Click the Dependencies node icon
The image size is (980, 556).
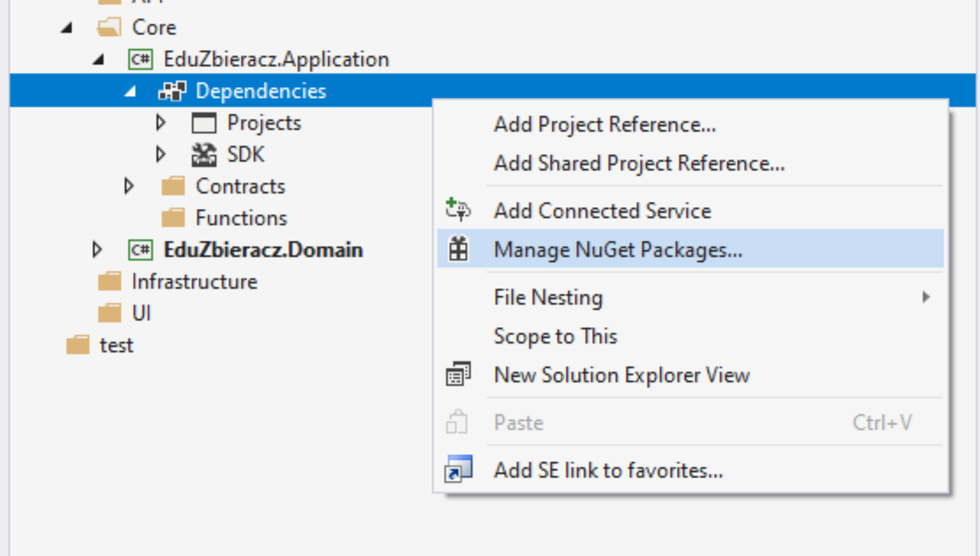(172, 91)
